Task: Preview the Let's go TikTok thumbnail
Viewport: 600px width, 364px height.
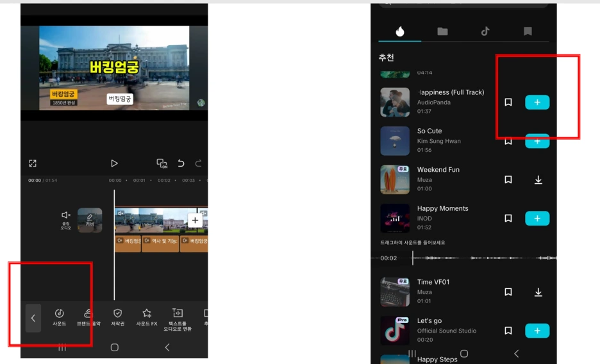Action: click(395, 331)
